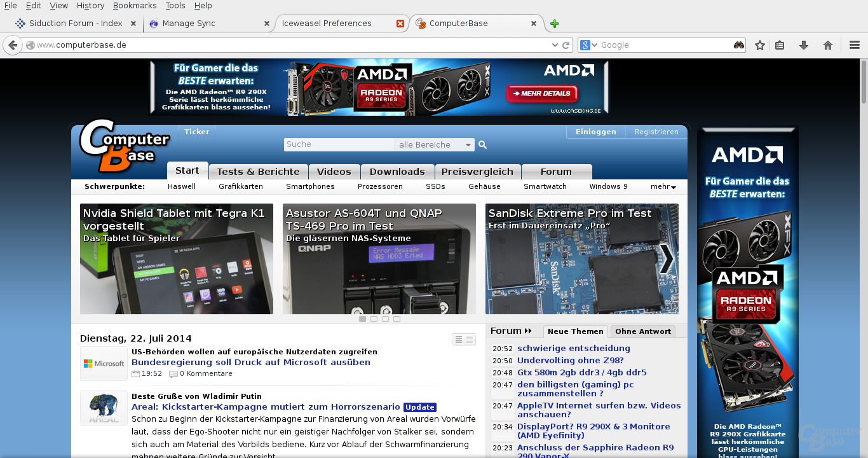
Task: Open a new tab with plus icon
Action: tap(555, 24)
